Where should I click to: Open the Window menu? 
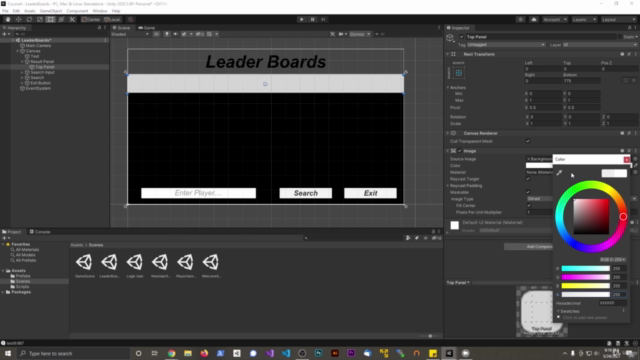pyautogui.click(x=100, y=11)
